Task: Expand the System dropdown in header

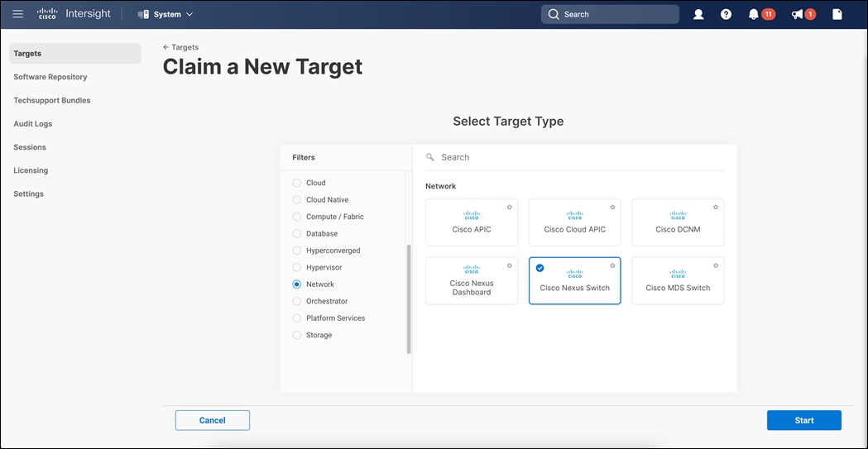Action: [165, 14]
